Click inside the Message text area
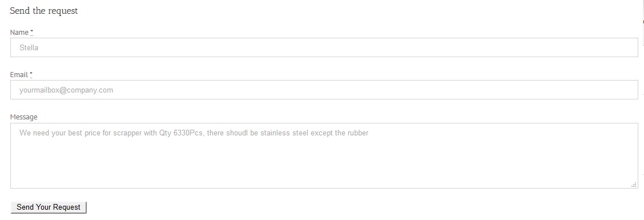Viewport: 644px width, 220px height. 324,155
